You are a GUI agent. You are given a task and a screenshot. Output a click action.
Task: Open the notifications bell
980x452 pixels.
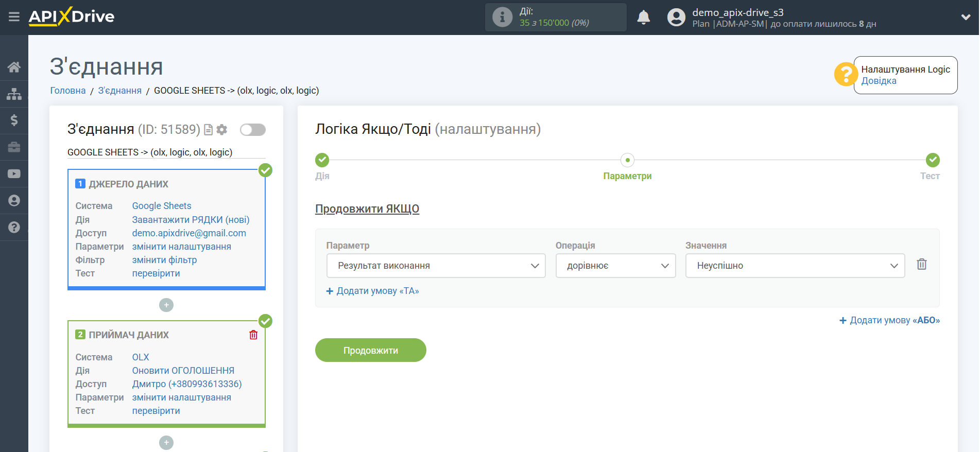(x=643, y=18)
